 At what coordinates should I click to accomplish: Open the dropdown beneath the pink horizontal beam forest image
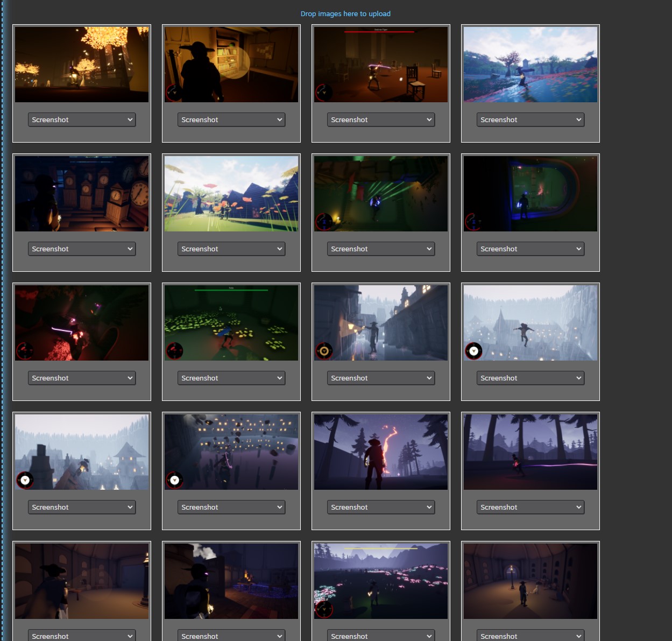tap(530, 508)
